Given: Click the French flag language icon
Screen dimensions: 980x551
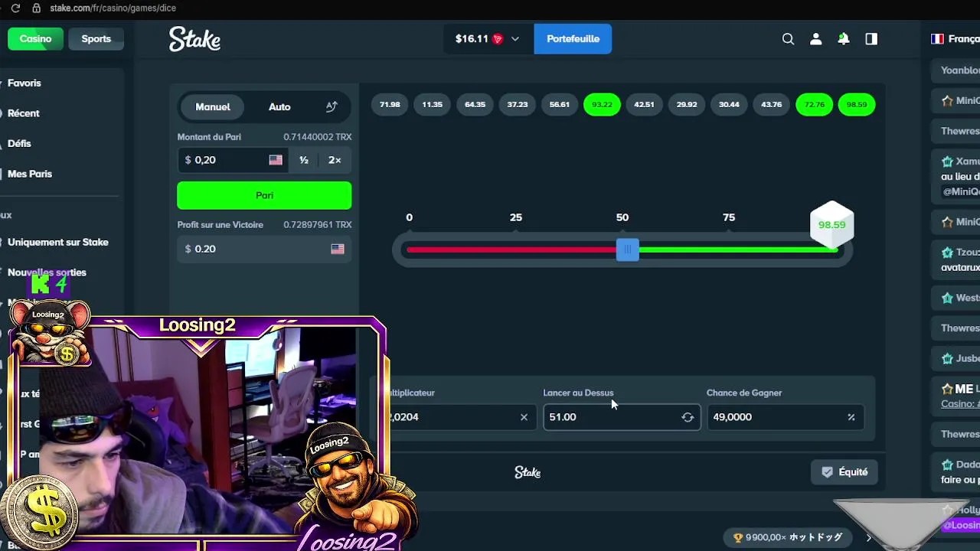Looking at the screenshot, I should click(937, 39).
